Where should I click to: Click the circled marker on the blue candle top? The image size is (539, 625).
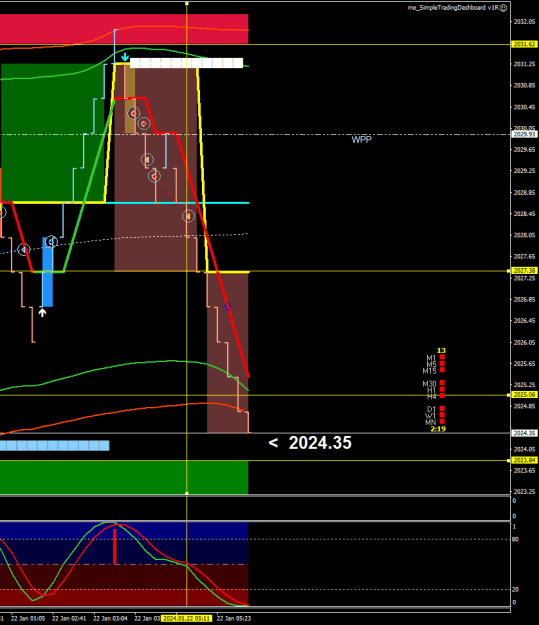tap(51, 242)
